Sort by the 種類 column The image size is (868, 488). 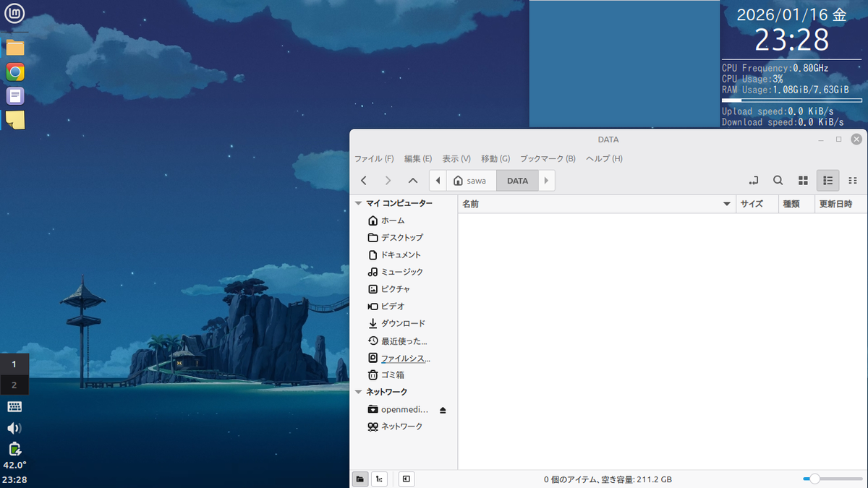click(x=797, y=204)
